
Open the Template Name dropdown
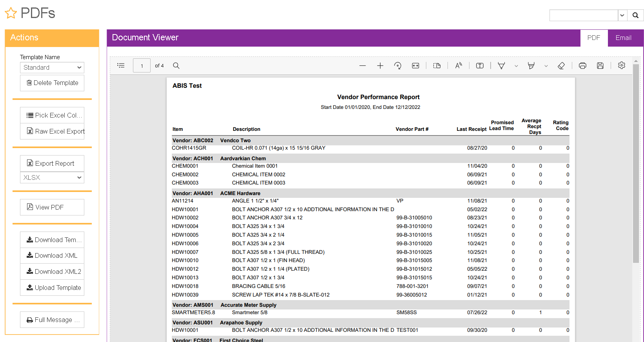pyautogui.click(x=52, y=67)
